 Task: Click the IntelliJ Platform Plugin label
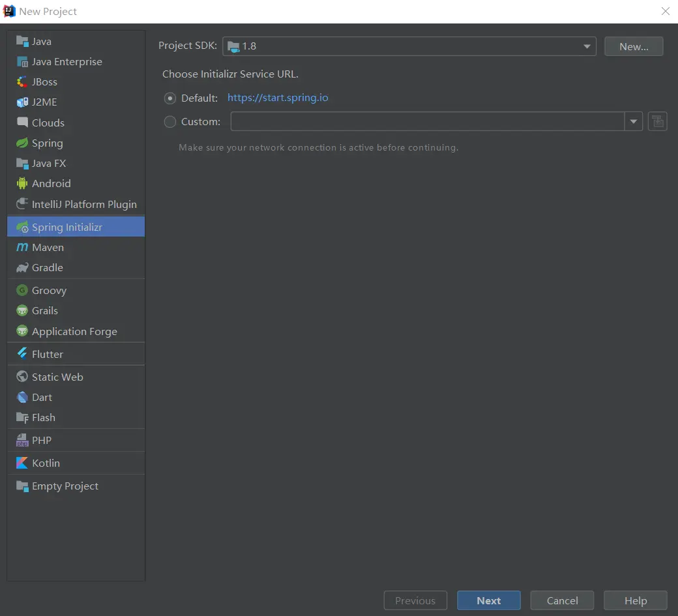coord(84,205)
